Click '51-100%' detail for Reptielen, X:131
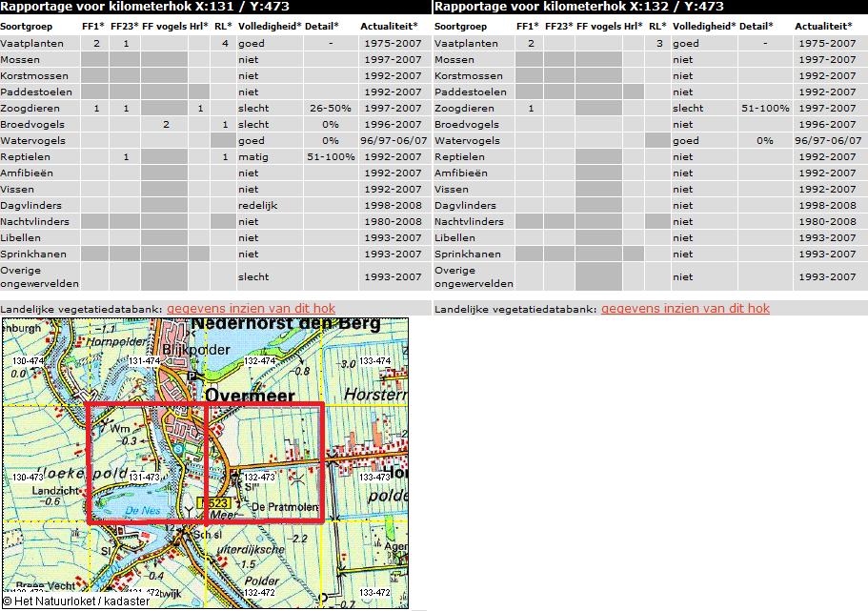 pyautogui.click(x=331, y=156)
